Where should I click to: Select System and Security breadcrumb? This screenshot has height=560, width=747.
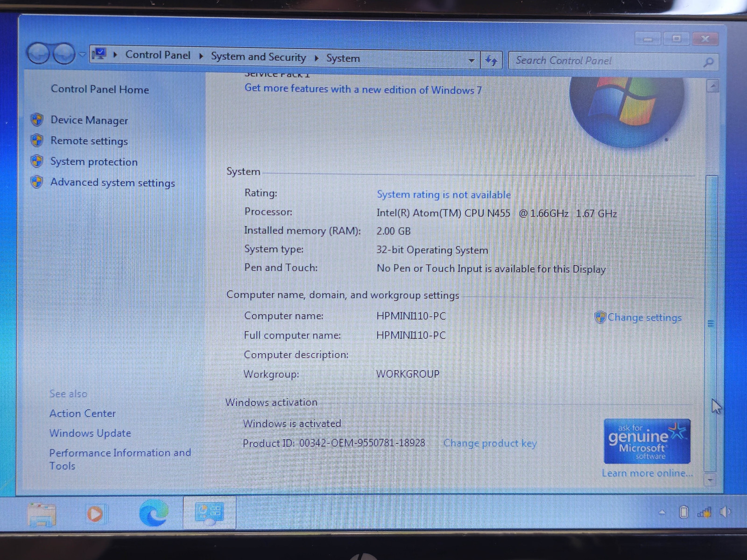pyautogui.click(x=258, y=57)
